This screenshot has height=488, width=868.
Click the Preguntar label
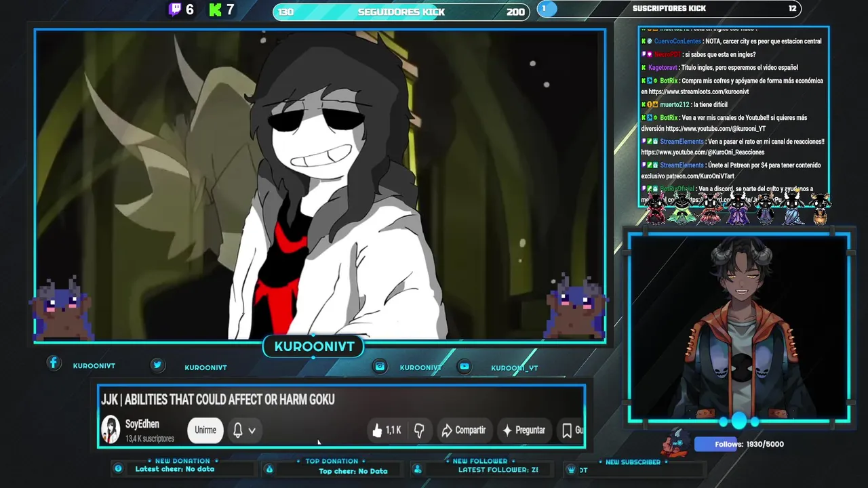click(x=530, y=430)
